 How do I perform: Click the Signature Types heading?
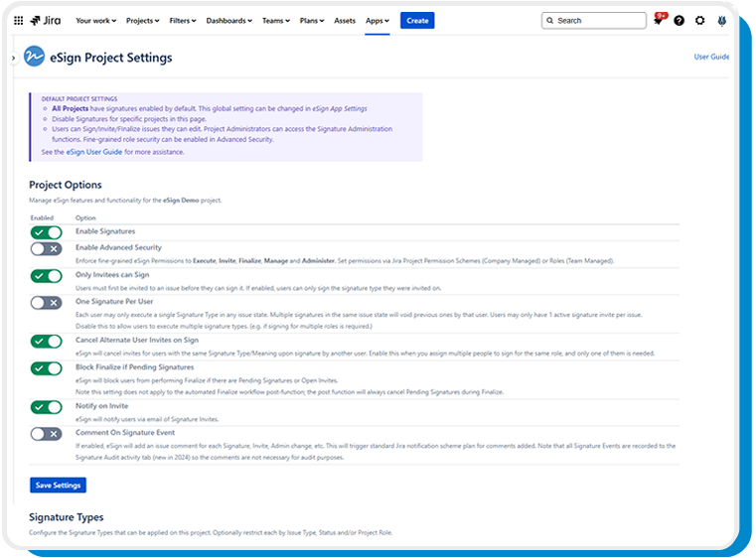(x=66, y=517)
